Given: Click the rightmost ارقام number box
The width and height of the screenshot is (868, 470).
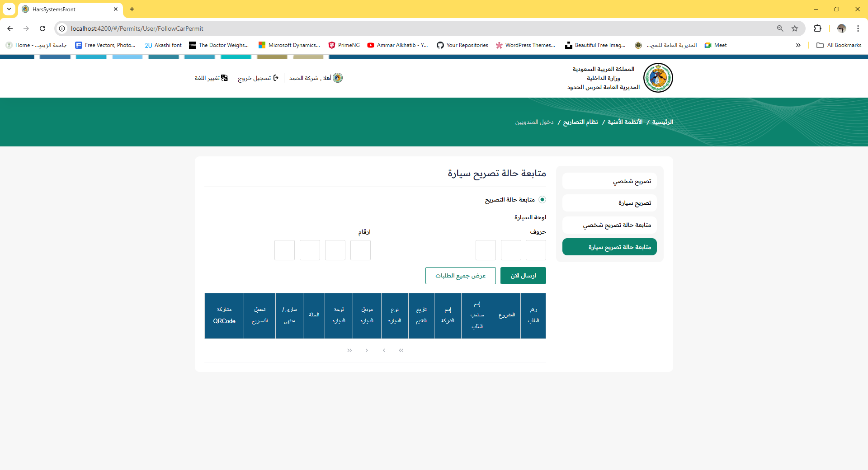Looking at the screenshot, I should click(360, 250).
